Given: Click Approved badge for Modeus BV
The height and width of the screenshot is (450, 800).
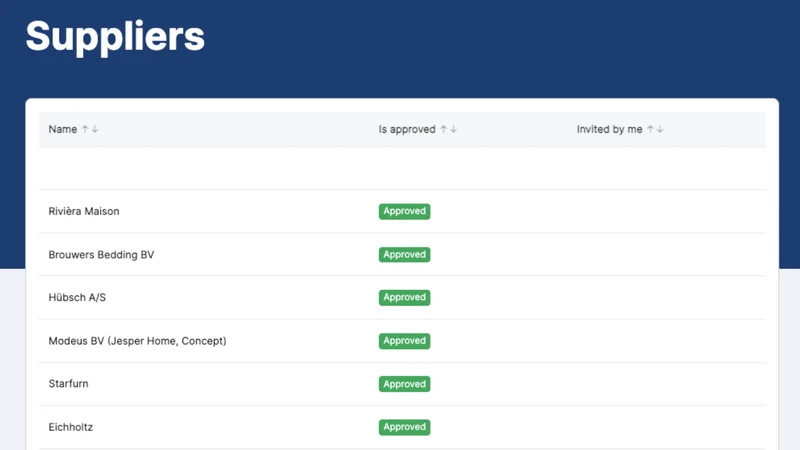Looking at the screenshot, I should [x=405, y=341].
